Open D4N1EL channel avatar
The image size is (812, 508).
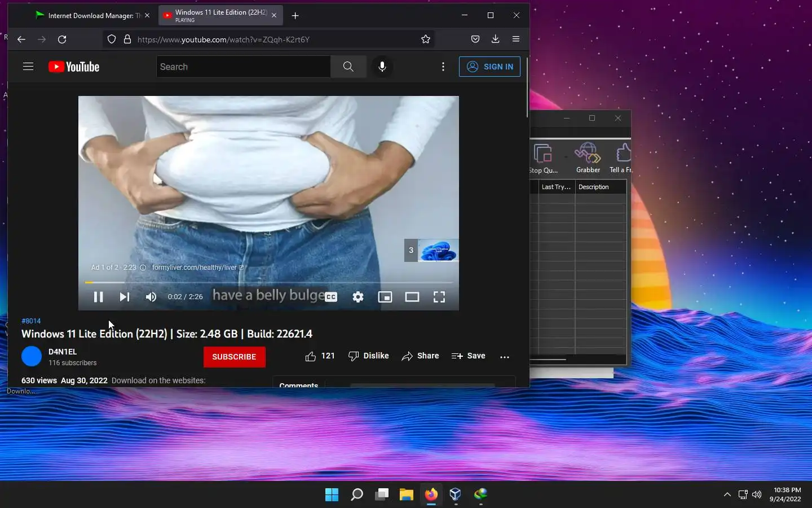(x=32, y=356)
